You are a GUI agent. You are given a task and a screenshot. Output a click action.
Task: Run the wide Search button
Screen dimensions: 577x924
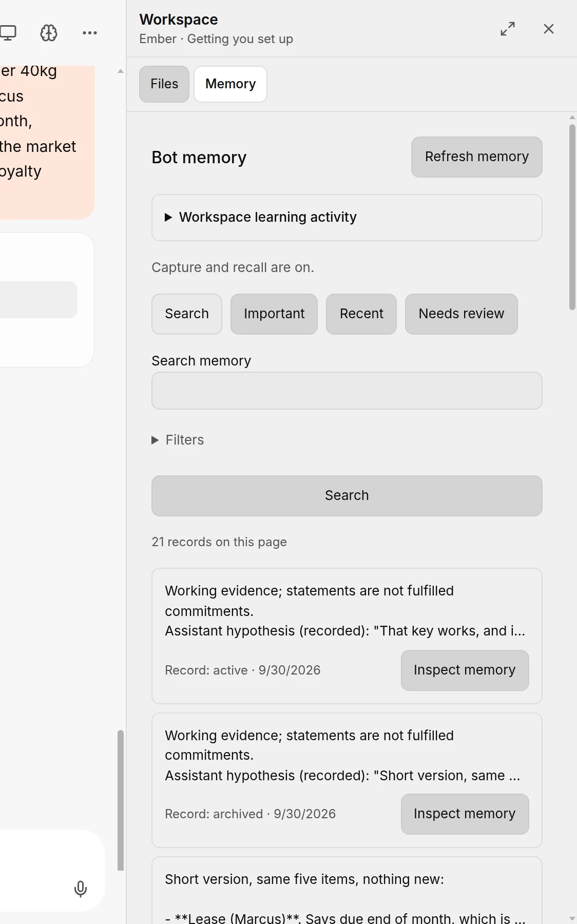[347, 496]
